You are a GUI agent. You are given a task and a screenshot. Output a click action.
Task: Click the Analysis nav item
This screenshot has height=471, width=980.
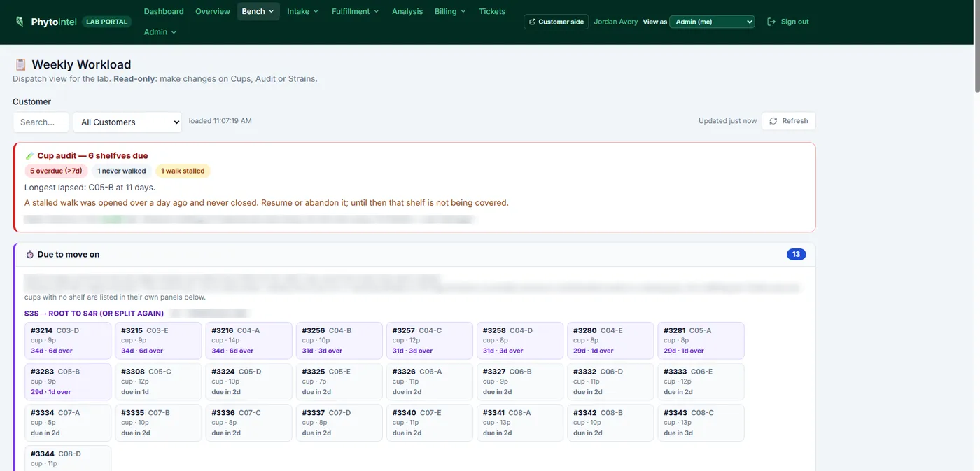pos(407,11)
